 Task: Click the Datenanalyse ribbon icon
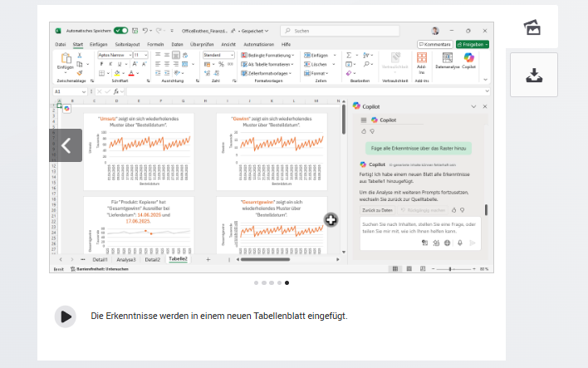[x=447, y=61]
